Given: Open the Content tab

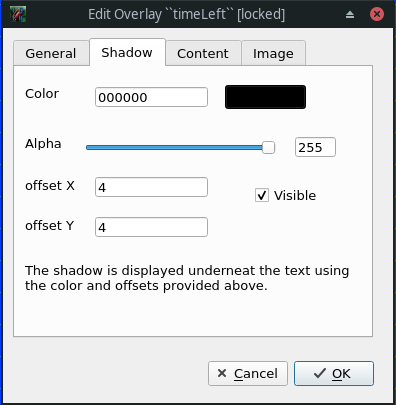Looking at the screenshot, I should point(203,53).
